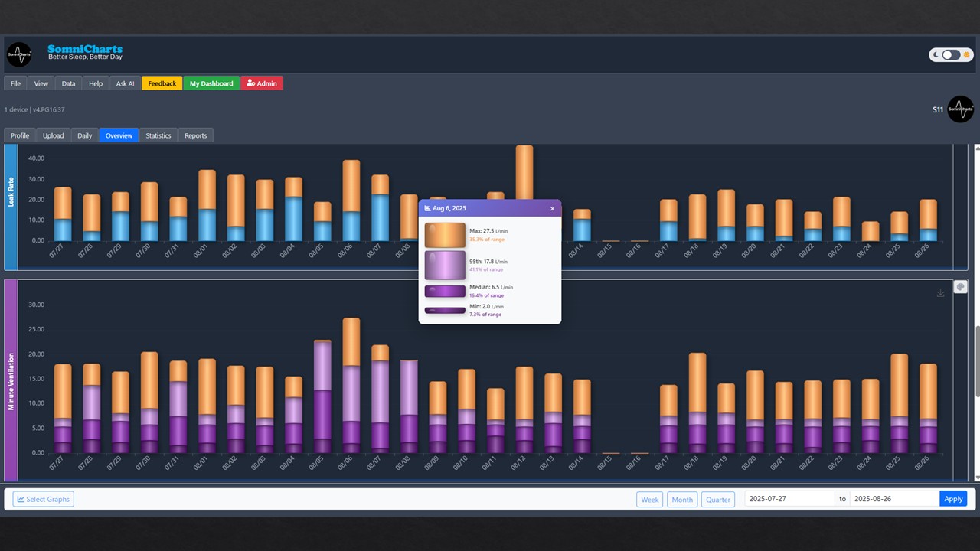Click the yellow Feedback button
This screenshot has height=551, width=980.
tap(162, 83)
